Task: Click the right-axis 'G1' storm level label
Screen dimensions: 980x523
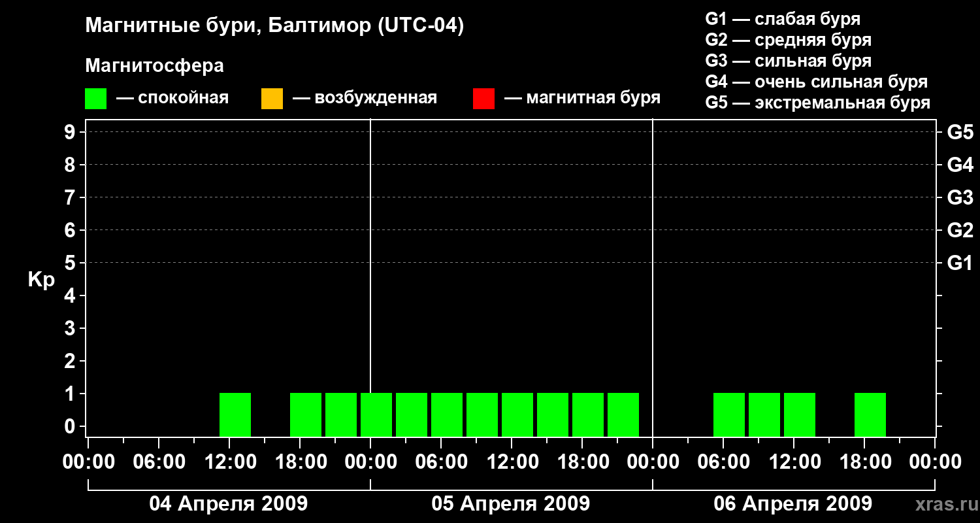Action: pyautogui.click(x=960, y=263)
